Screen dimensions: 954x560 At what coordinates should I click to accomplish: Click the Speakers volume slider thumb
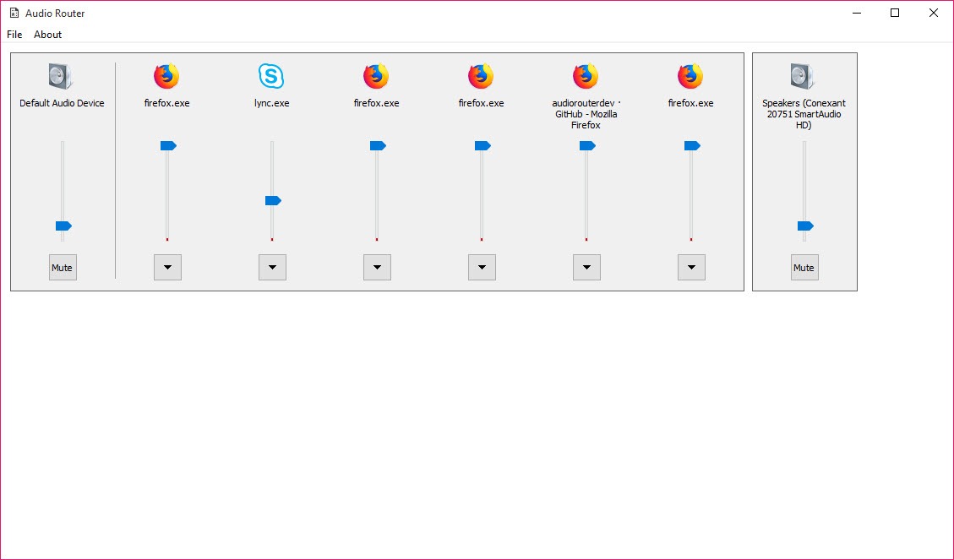805,226
